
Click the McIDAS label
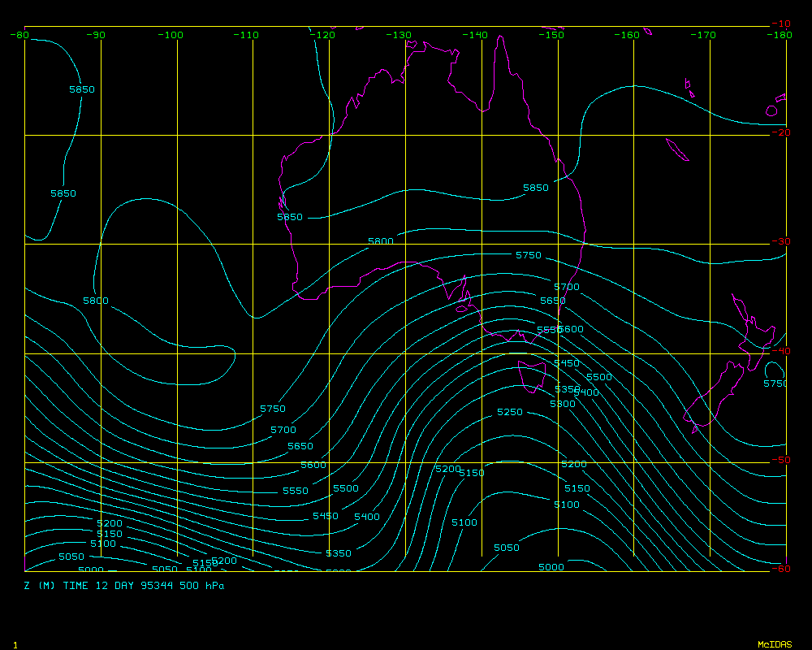point(775,644)
